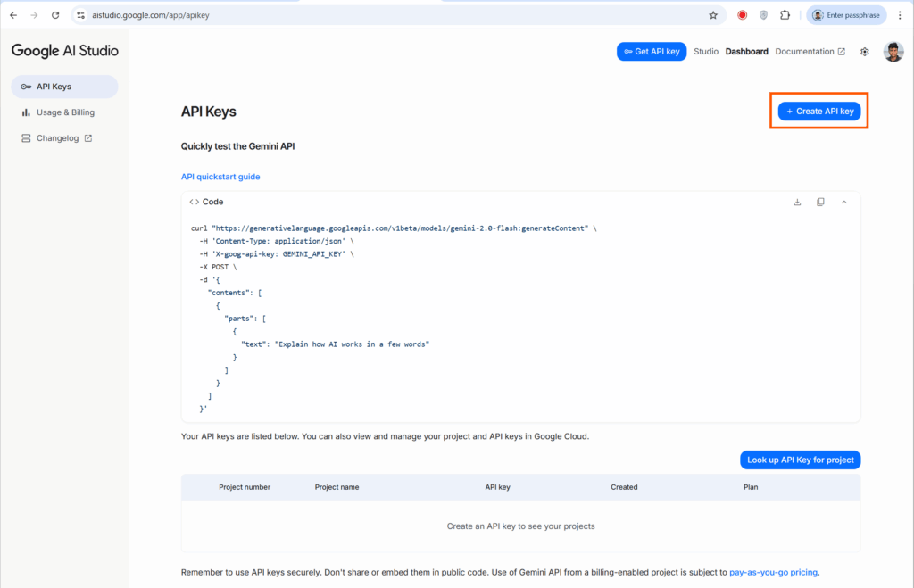Viewport: 914px width, 588px height.
Task: Open the browser extensions puzzle icon
Action: pos(785,15)
